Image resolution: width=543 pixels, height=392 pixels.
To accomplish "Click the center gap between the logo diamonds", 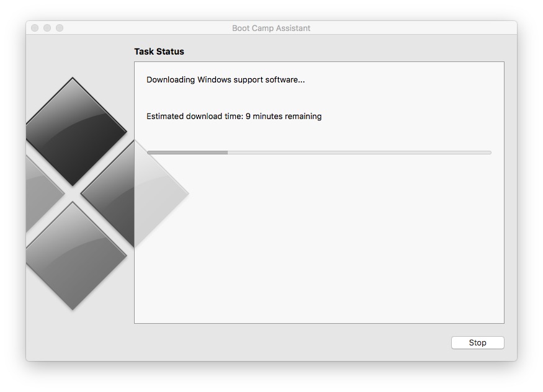I will pyautogui.click(x=73, y=194).
